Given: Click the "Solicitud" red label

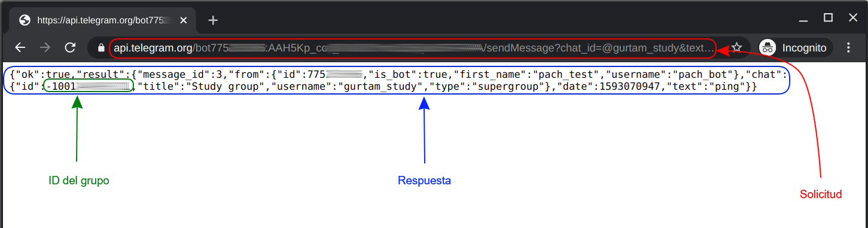Looking at the screenshot, I should 821,194.
